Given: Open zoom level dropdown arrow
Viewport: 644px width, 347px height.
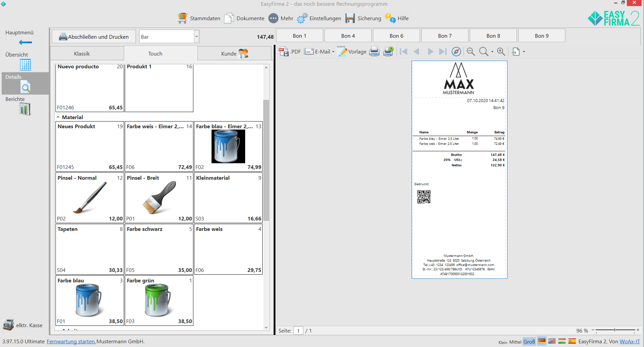Looking at the screenshot, I should coord(492,52).
